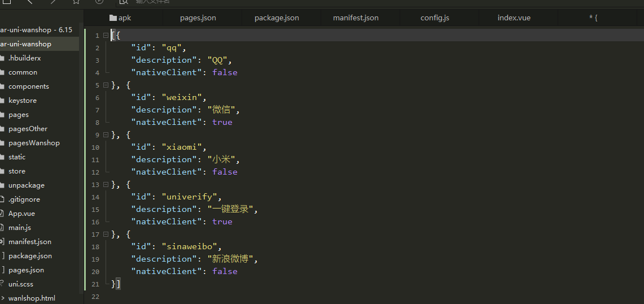Click the manifest.json file icon in sidebar
The height and width of the screenshot is (304, 644).
(x=2, y=242)
